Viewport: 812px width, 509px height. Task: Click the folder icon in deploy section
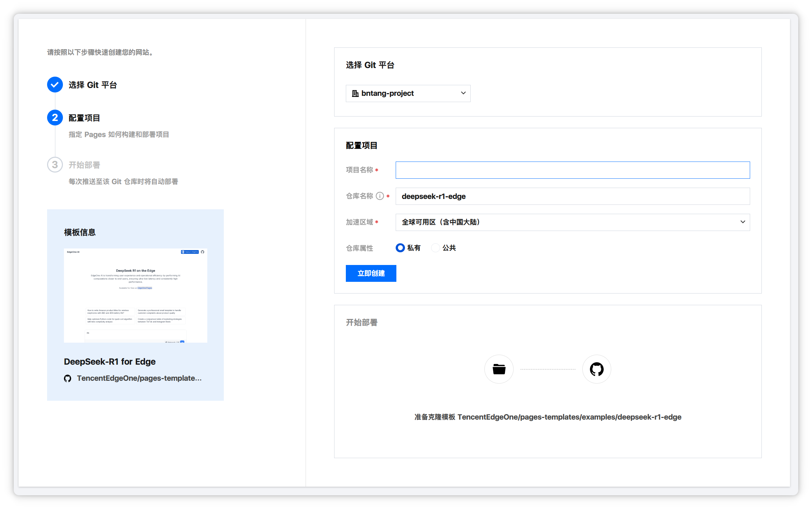(499, 369)
